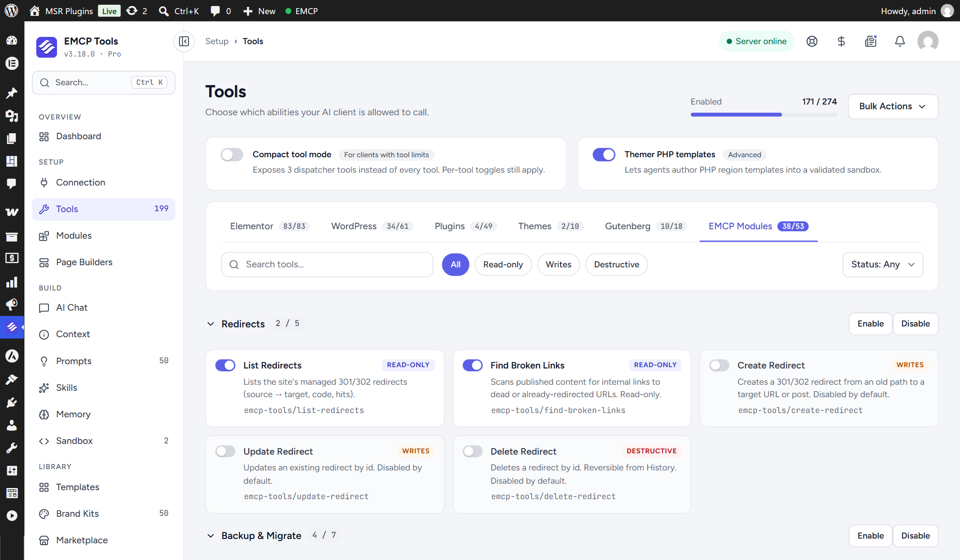Go to Setup breadcrumb link
960x560 pixels.
pyautogui.click(x=217, y=42)
